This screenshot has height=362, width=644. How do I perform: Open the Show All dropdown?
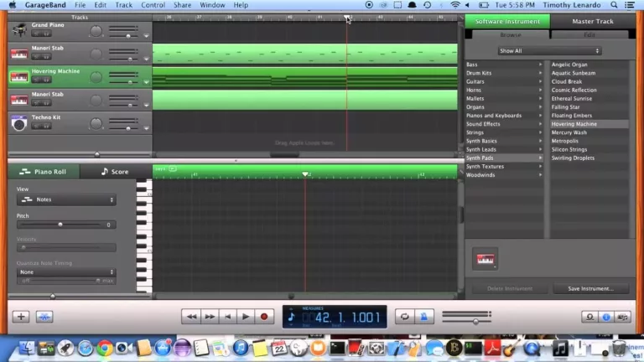549,51
